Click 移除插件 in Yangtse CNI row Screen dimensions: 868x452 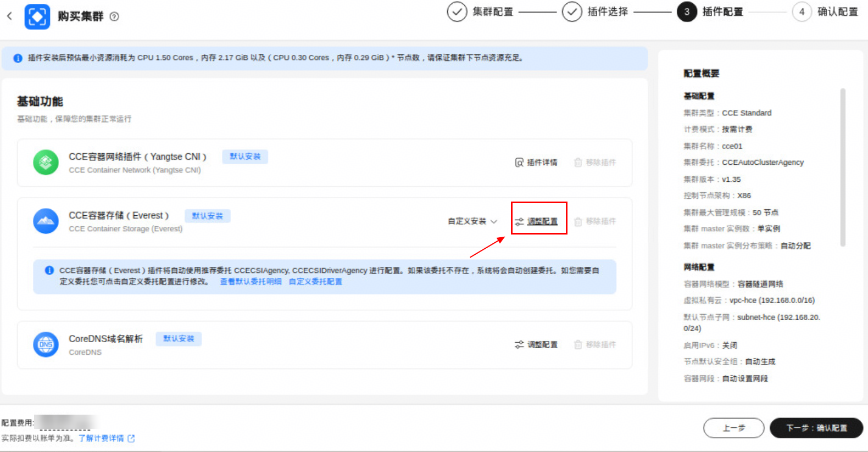coord(595,163)
